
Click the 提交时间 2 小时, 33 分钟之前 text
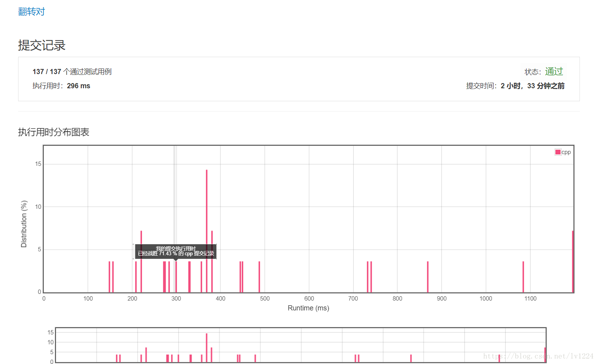pos(515,86)
